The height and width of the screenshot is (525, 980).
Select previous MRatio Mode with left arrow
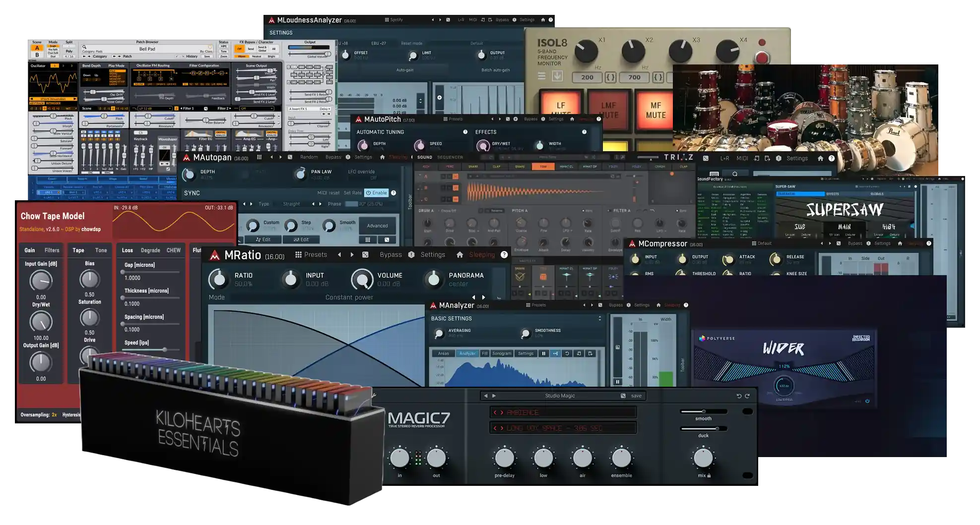(x=473, y=297)
